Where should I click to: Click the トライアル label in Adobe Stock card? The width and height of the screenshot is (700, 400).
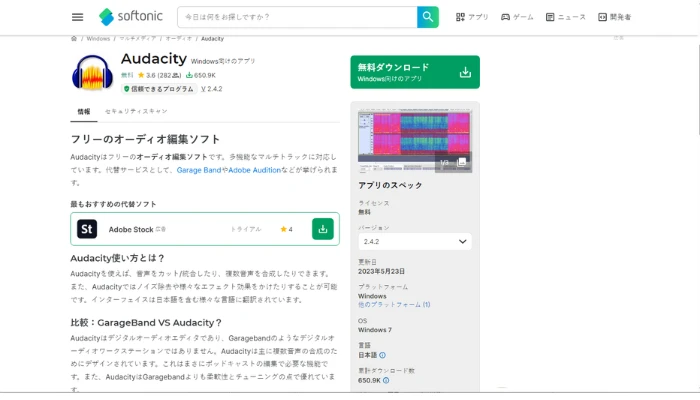(x=246, y=229)
